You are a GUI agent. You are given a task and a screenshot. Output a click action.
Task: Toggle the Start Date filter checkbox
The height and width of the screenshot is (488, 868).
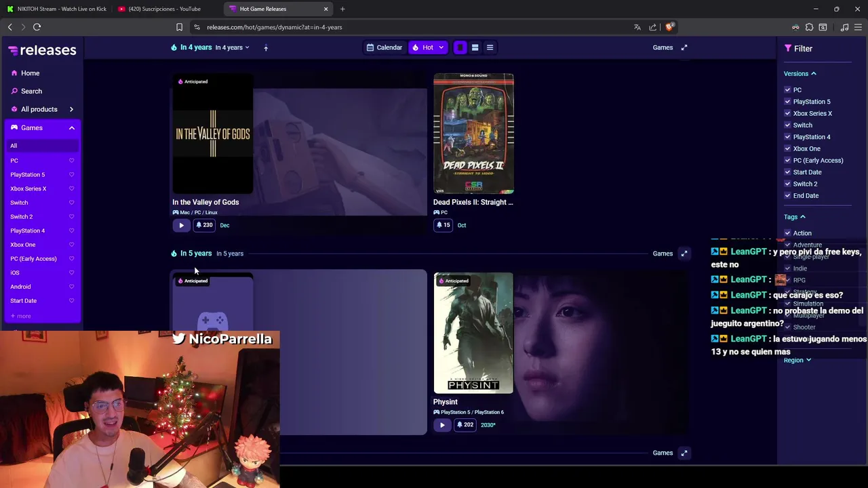(787, 172)
